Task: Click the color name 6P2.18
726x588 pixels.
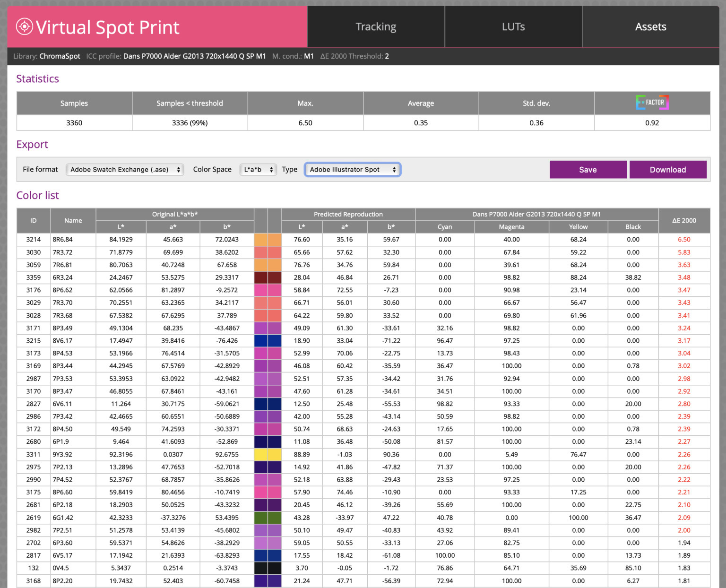Action: tap(62, 505)
